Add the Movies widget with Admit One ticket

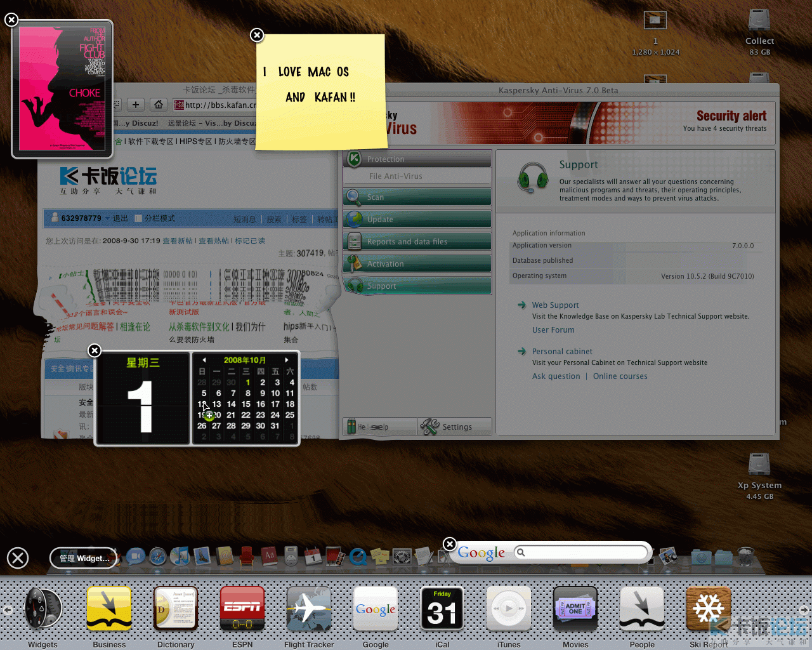point(575,608)
